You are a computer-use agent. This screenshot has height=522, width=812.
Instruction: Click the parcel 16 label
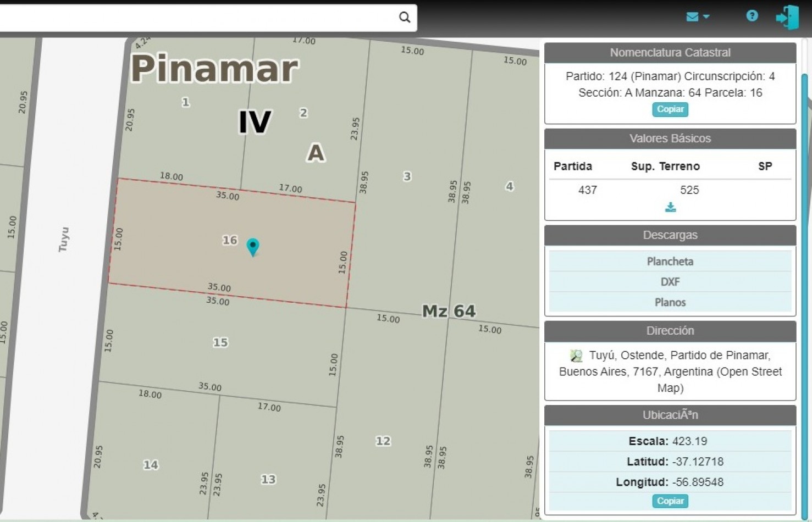[x=230, y=240]
